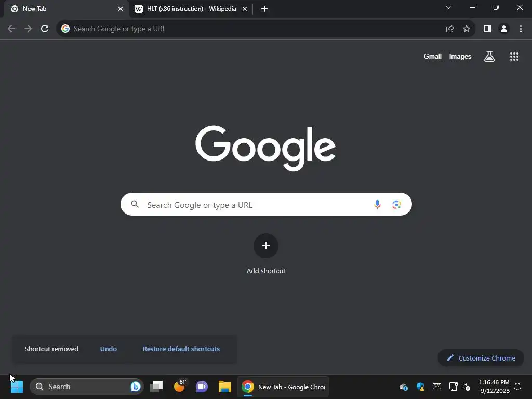This screenshot has height=399, width=532.
Task: Open the Chrome side panel
Action: click(487, 29)
